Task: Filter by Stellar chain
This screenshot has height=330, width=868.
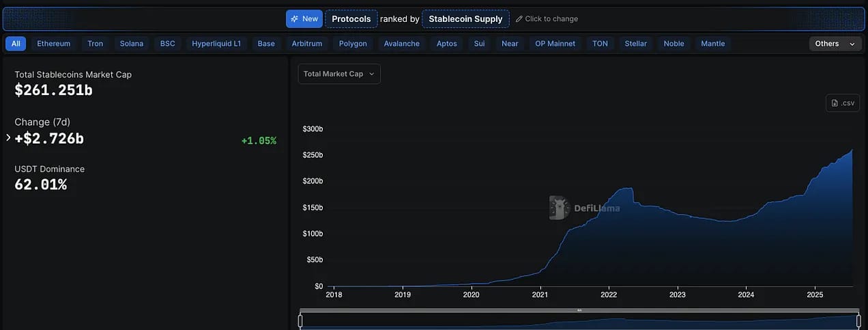Action: 636,44
